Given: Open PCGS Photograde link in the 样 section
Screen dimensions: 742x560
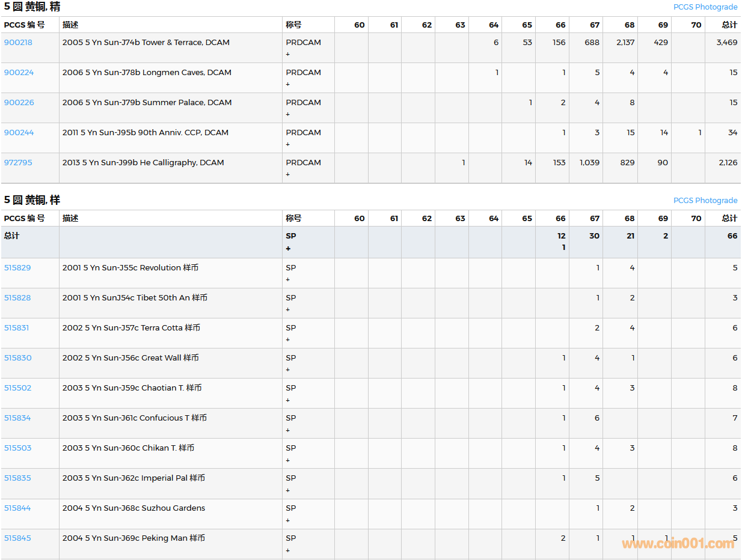Looking at the screenshot, I should tap(705, 201).
